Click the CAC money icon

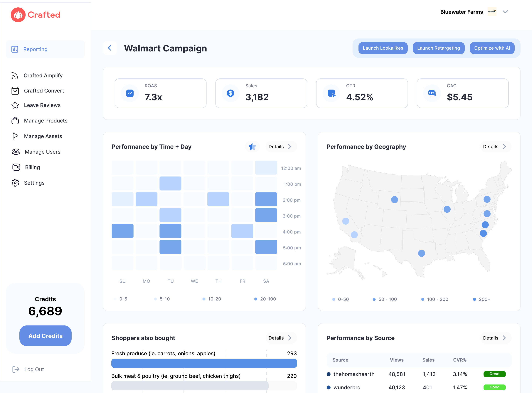[x=432, y=93]
